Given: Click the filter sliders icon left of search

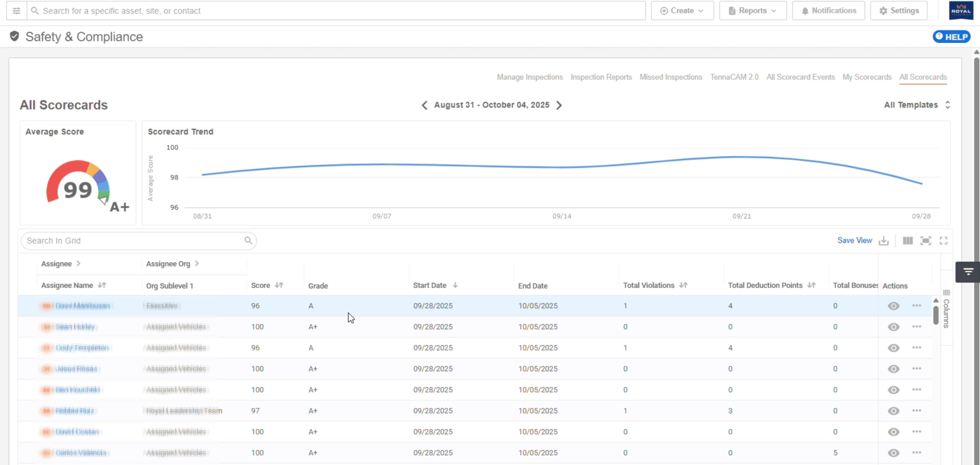Looking at the screenshot, I should [16, 11].
